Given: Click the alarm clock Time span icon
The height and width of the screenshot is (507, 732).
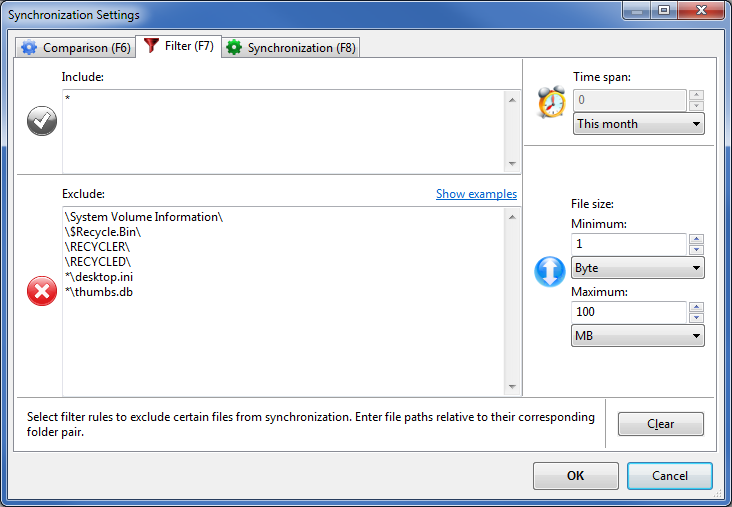Looking at the screenshot, I should click(551, 102).
